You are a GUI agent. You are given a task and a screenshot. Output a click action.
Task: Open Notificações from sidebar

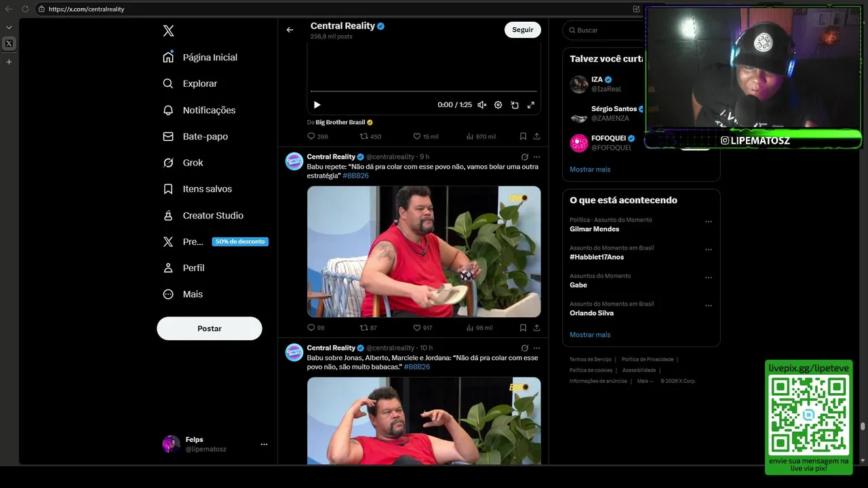coord(199,110)
